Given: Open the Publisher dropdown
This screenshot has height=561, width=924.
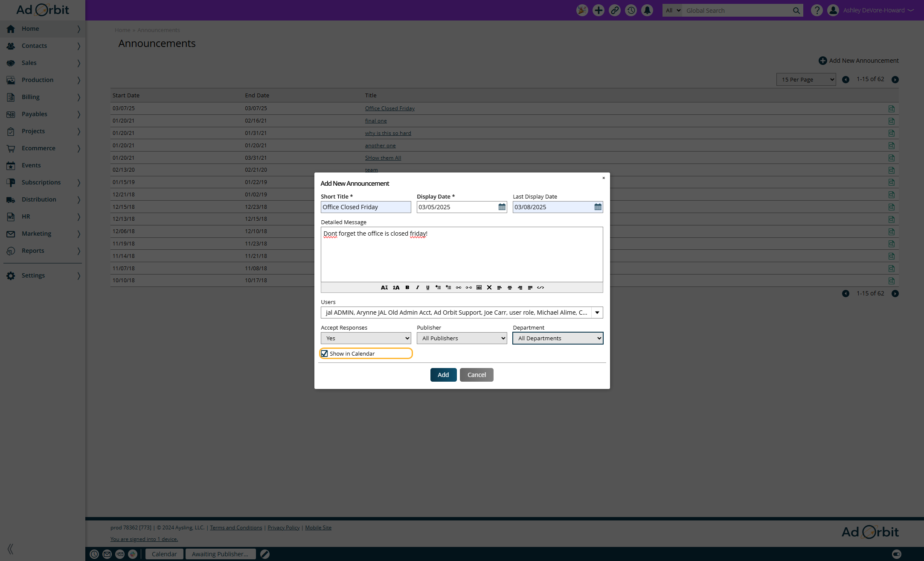Looking at the screenshot, I should pyautogui.click(x=462, y=338).
